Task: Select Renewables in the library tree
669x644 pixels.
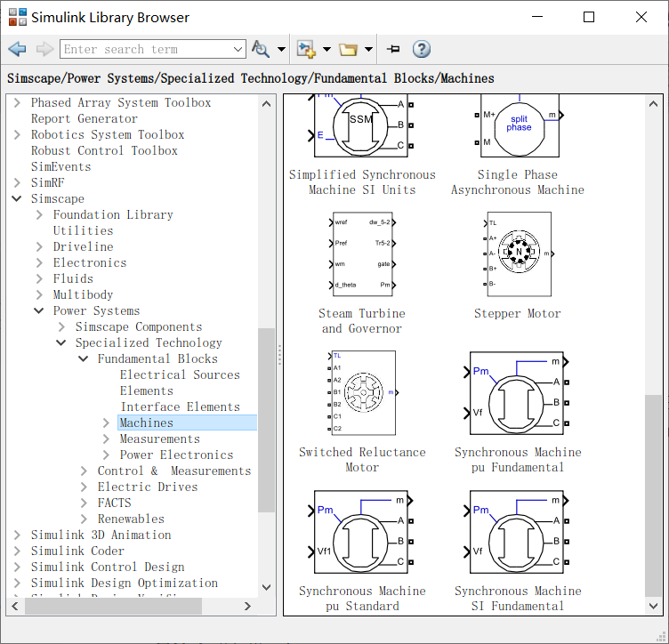Action: coord(131,519)
